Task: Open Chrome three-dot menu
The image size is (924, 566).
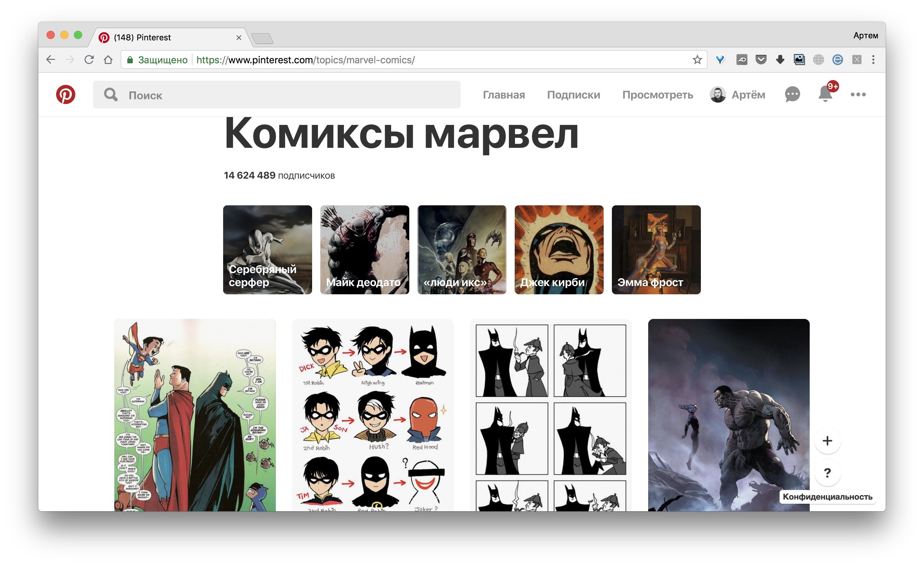Action: 873,60
